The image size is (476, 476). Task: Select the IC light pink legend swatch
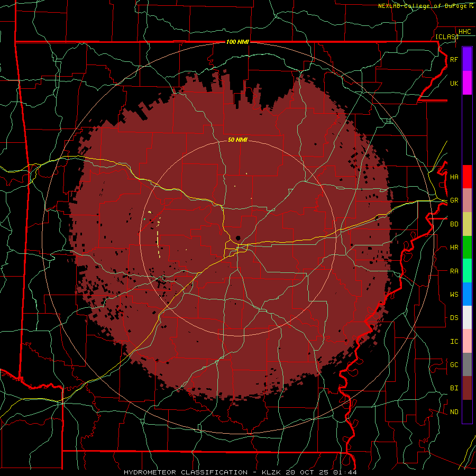point(467,341)
